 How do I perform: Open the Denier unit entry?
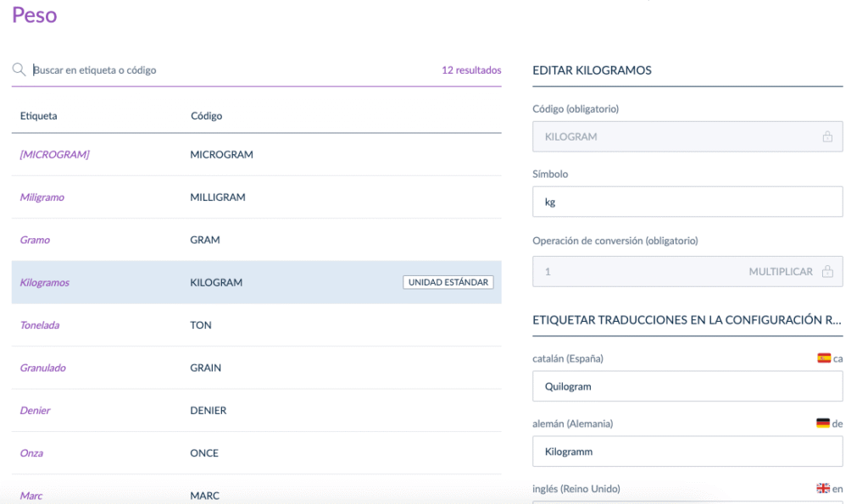[256, 410]
